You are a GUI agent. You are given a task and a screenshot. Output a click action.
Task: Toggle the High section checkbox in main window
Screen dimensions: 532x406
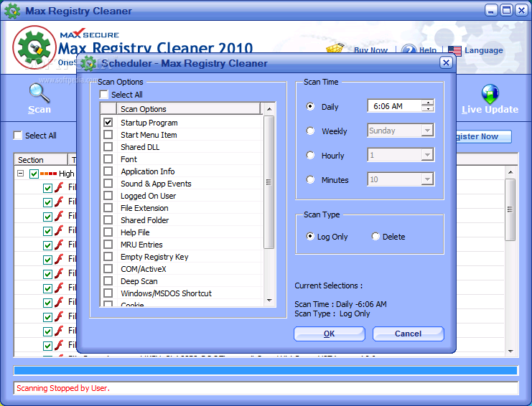(34, 174)
